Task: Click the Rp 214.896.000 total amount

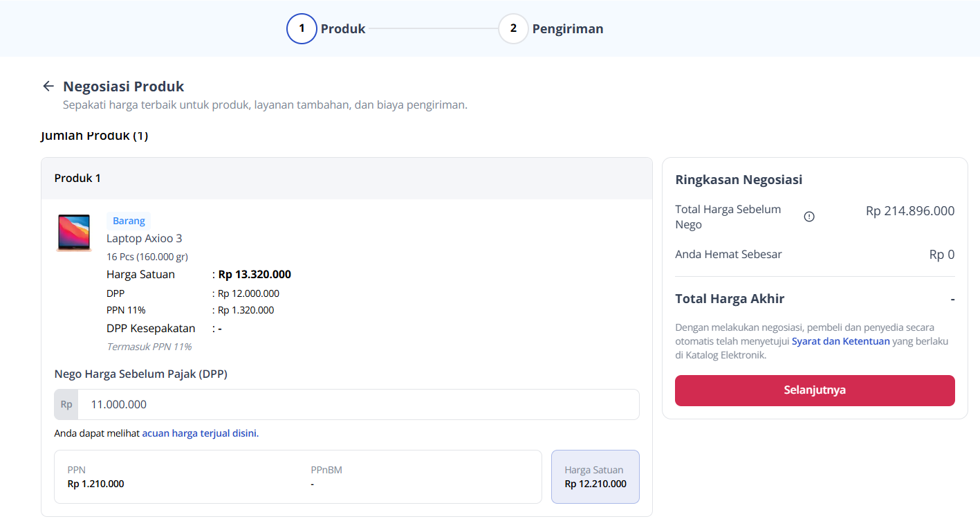Action: [909, 210]
